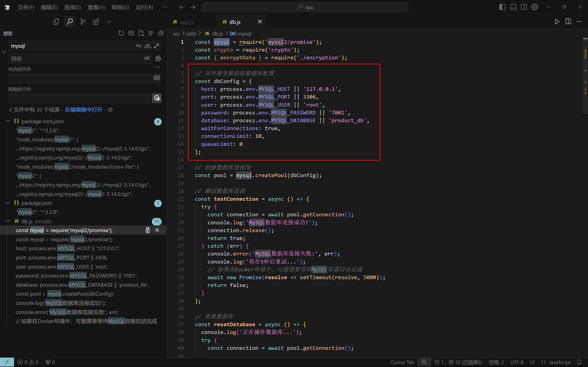Clear search results icon
This screenshot has height=367, width=588.
[131, 33]
